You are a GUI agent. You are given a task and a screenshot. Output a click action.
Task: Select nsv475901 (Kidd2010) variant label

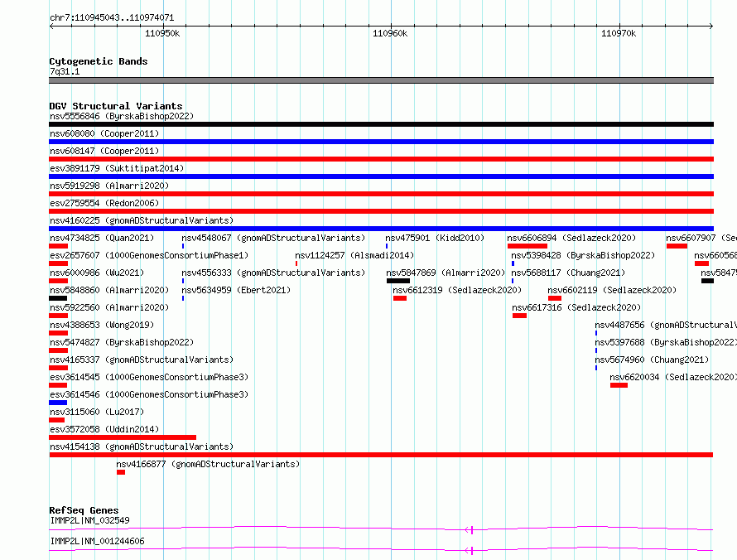[x=435, y=238]
